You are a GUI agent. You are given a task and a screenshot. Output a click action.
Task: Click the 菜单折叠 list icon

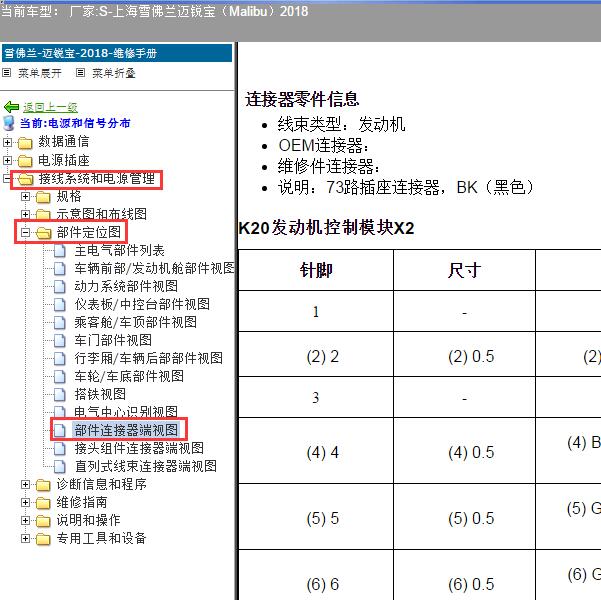coord(80,72)
